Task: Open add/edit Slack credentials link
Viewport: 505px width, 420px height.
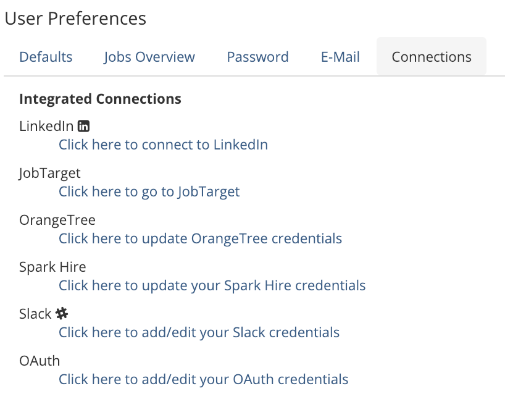Action: 199,333
